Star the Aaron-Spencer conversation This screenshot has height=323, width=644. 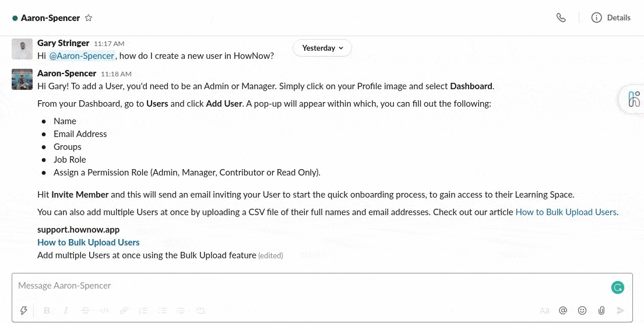click(89, 18)
